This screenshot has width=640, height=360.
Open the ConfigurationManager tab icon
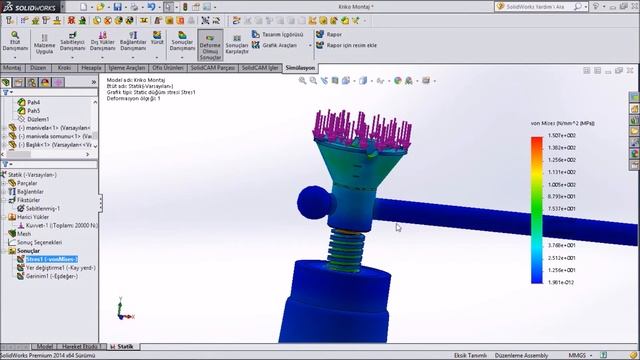click(x=32, y=82)
